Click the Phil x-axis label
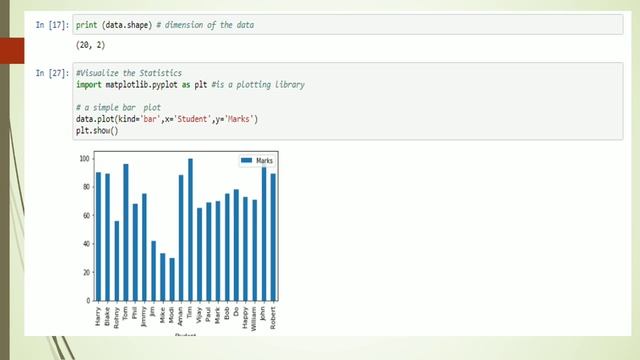The width and height of the screenshot is (640, 360). tap(135, 313)
